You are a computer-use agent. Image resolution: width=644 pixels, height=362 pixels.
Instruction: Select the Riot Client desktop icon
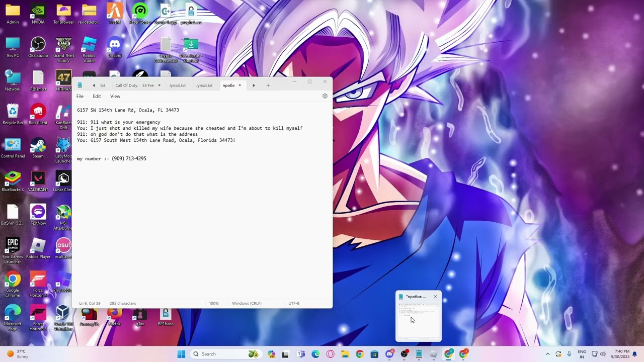click(x=38, y=115)
